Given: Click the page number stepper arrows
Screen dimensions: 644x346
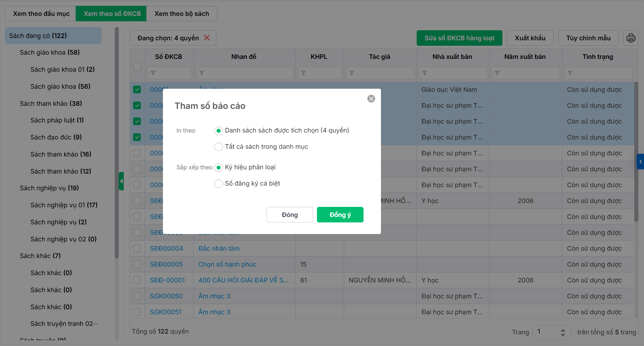Looking at the screenshot, I should tap(563, 332).
